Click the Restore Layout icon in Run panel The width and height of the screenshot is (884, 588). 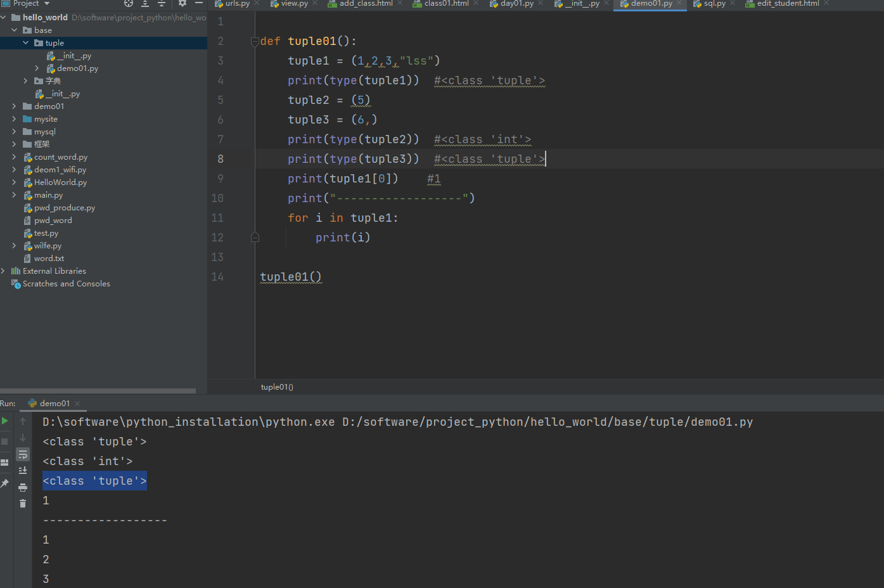[5, 463]
